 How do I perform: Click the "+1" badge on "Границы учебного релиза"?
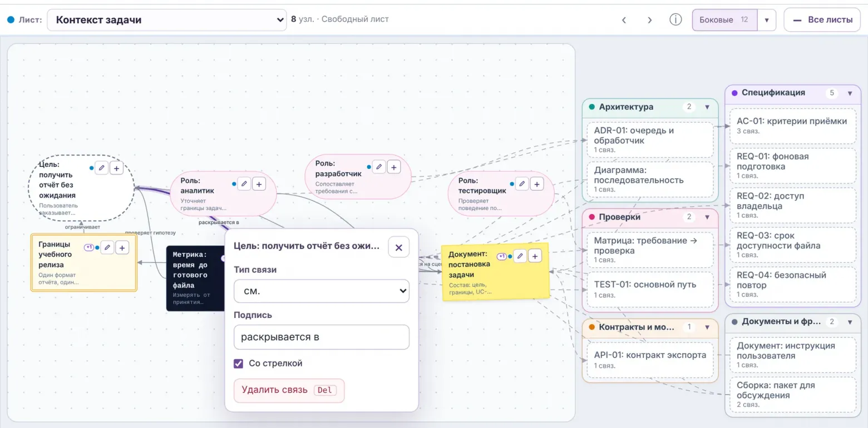tap(88, 247)
